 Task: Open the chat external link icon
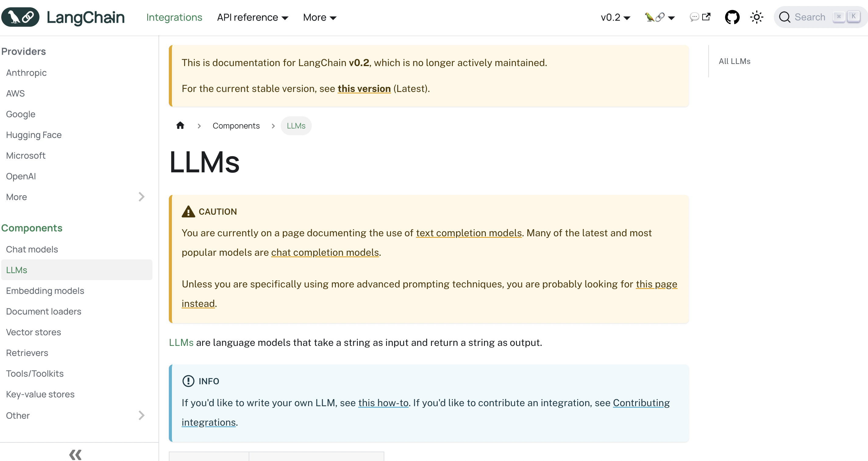pyautogui.click(x=700, y=17)
